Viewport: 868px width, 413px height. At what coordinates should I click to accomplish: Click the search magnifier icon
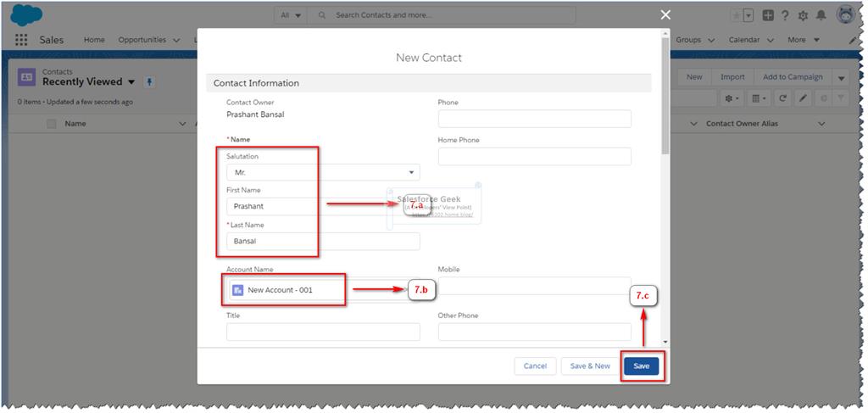point(322,15)
